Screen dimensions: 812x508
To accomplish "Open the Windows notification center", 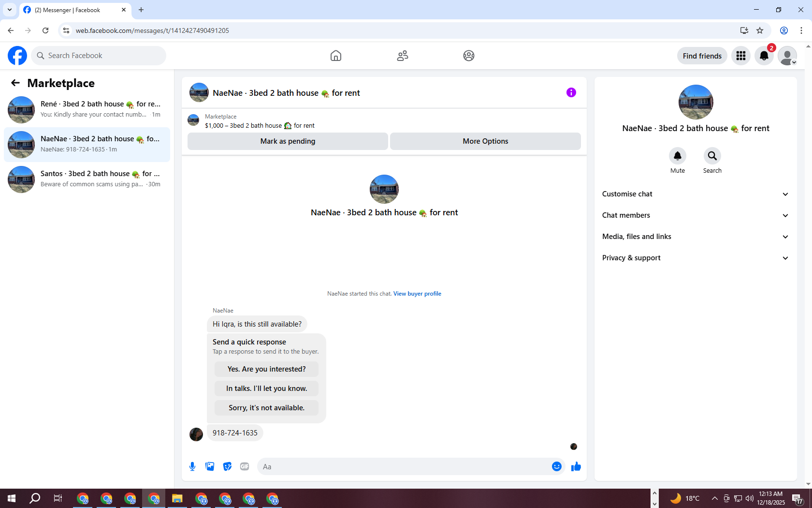I will coord(797,498).
